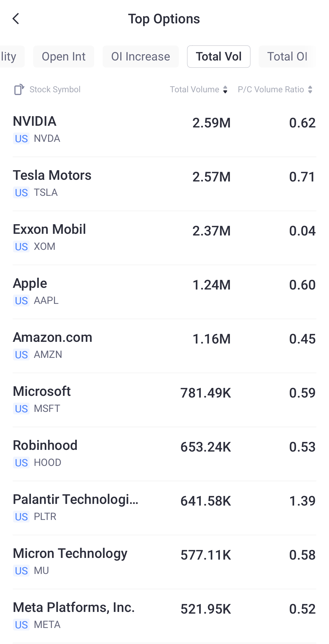
Task: Click the Stock Symbol column header
Action: pos(55,89)
